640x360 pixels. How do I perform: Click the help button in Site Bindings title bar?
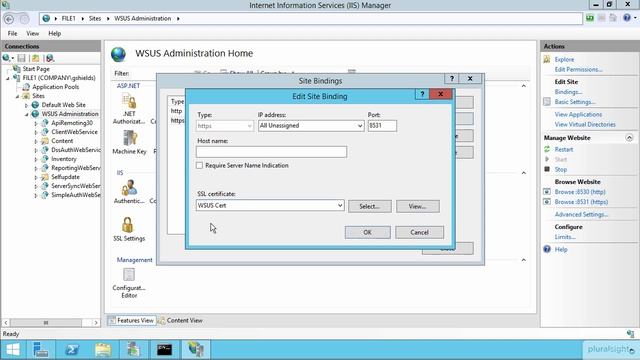pyautogui.click(x=451, y=78)
